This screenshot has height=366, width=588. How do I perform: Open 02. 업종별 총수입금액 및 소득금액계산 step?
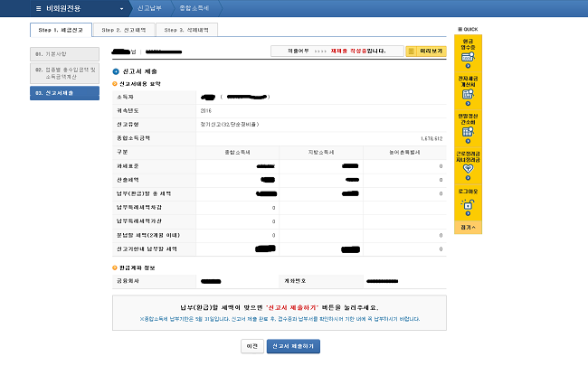pyautogui.click(x=64, y=71)
